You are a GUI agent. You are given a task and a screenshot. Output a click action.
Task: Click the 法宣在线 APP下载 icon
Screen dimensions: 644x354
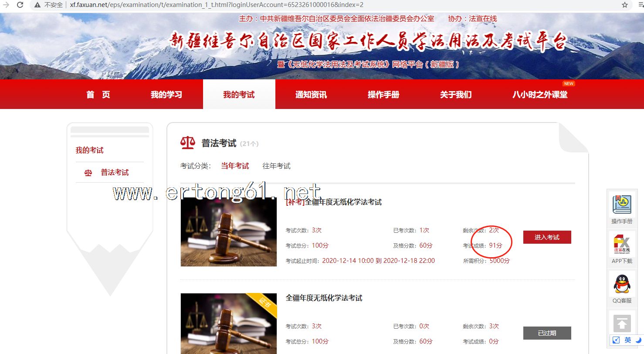(622, 245)
